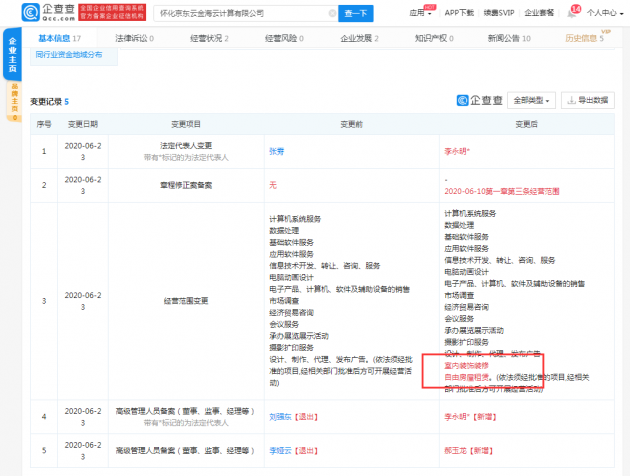
Task: Open notifications bell icon
Action: pyautogui.click(x=571, y=13)
